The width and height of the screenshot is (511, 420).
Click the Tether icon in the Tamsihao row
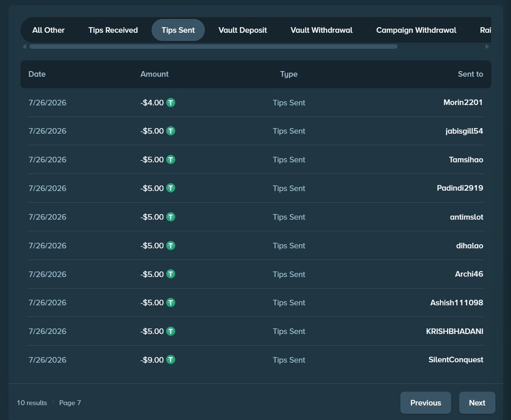171,160
